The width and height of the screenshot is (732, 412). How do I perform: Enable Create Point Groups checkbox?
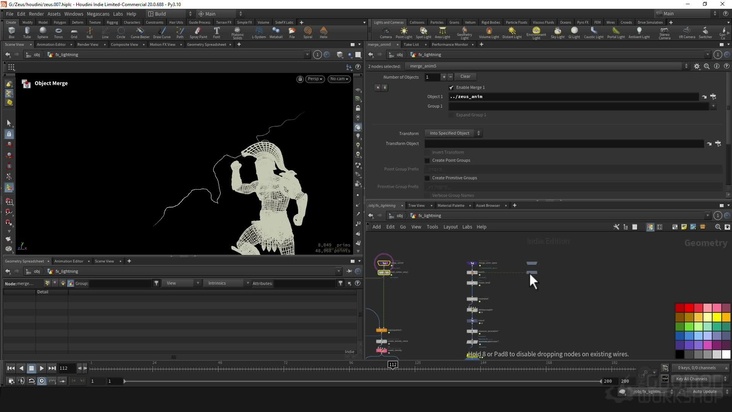tap(428, 160)
